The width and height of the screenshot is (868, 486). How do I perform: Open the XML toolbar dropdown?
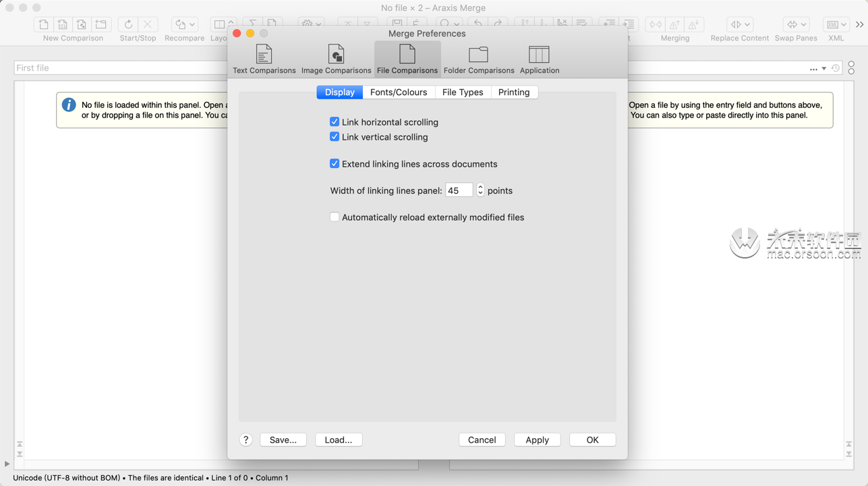[836, 24]
